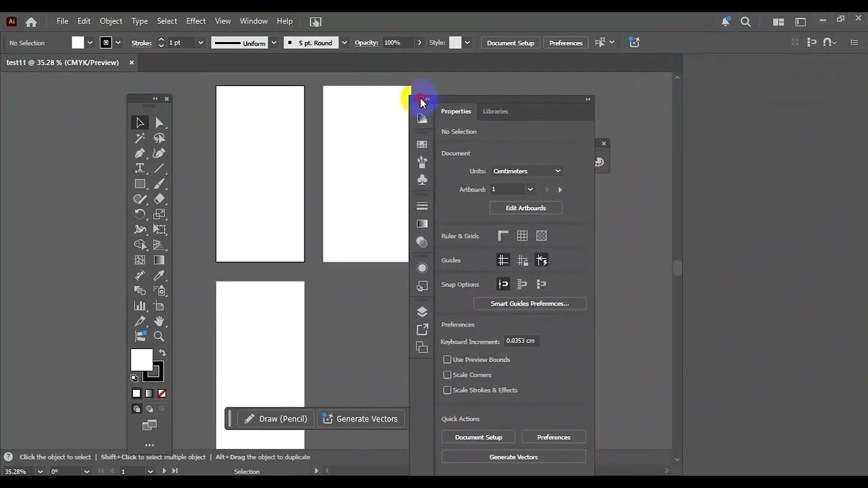The height and width of the screenshot is (488, 868).
Task: Select the Free Transform tool
Action: click(x=159, y=229)
